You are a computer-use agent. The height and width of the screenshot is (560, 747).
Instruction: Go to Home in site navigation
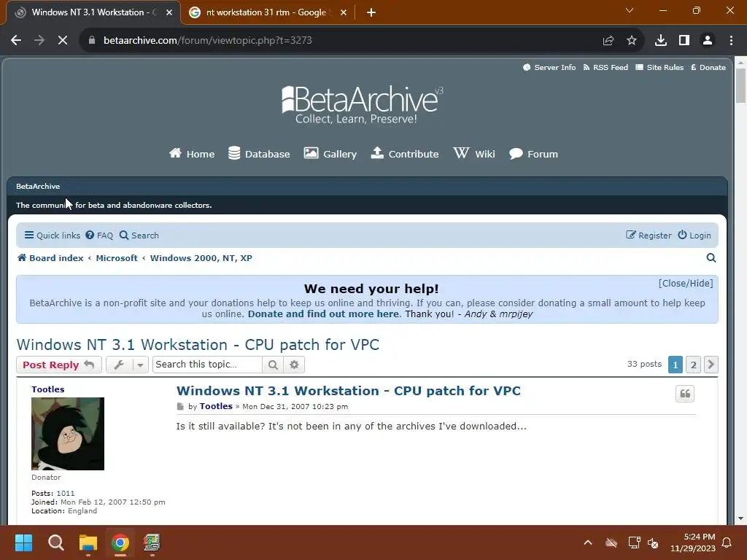(192, 154)
